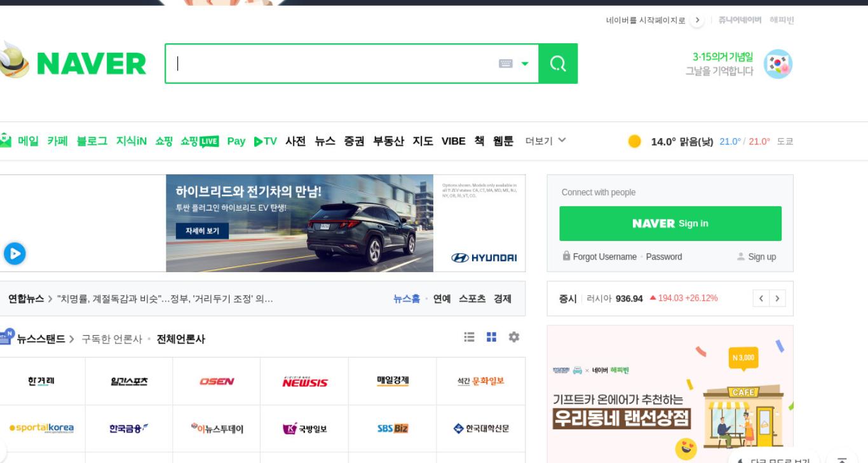Open the SBS Biz press logo

coord(393,428)
